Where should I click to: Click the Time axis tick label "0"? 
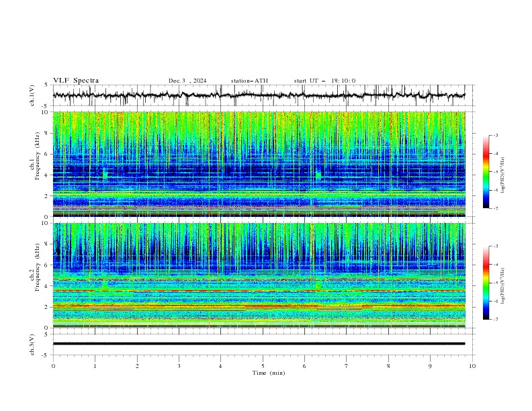53,366
